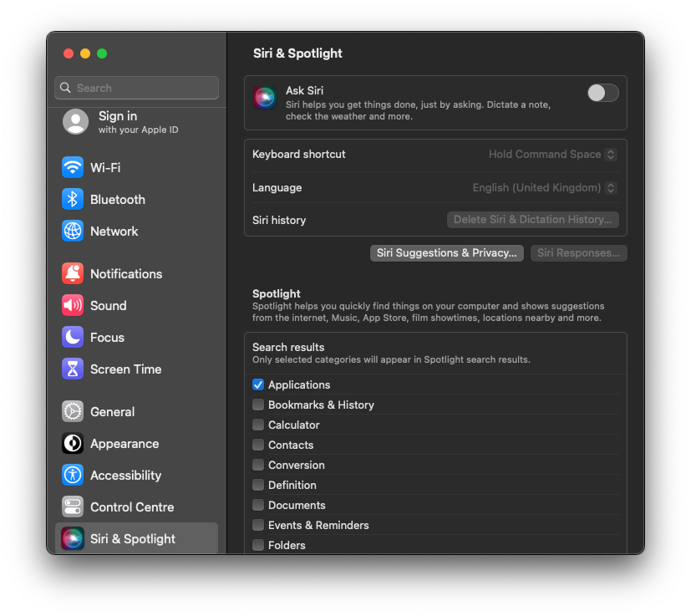Open Accessibility settings pane
Image resolution: width=691 pixels, height=616 pixels.
tap(137, 476)
